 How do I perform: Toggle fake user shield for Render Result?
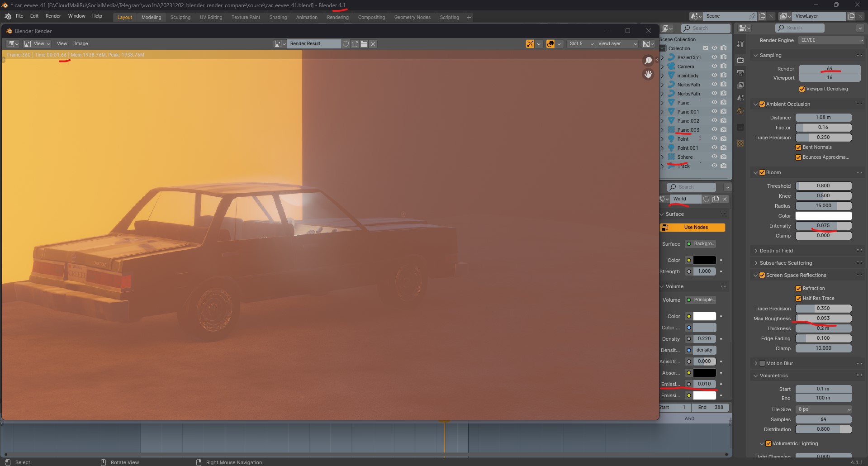coord(346,44)
